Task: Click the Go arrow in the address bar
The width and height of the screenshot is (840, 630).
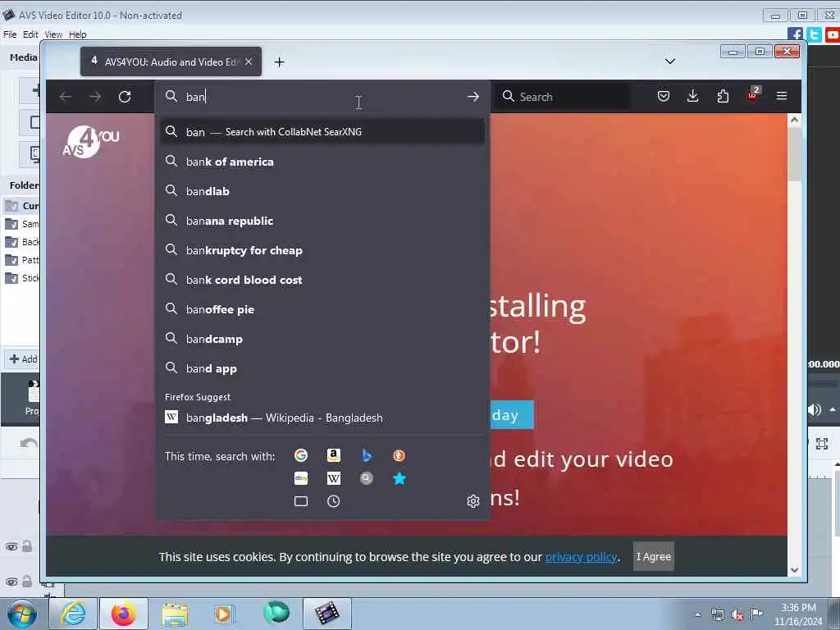Action: tap(472, 97)
